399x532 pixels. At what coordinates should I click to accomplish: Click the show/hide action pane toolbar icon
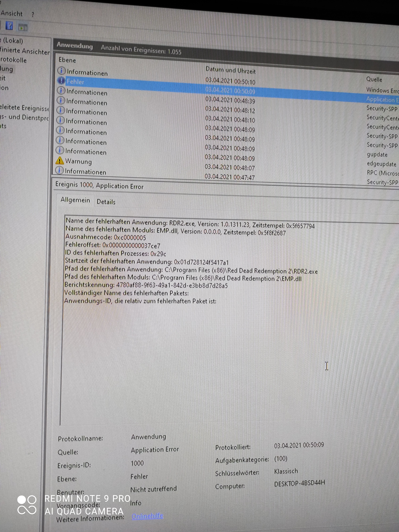click(x=23, y=27)
